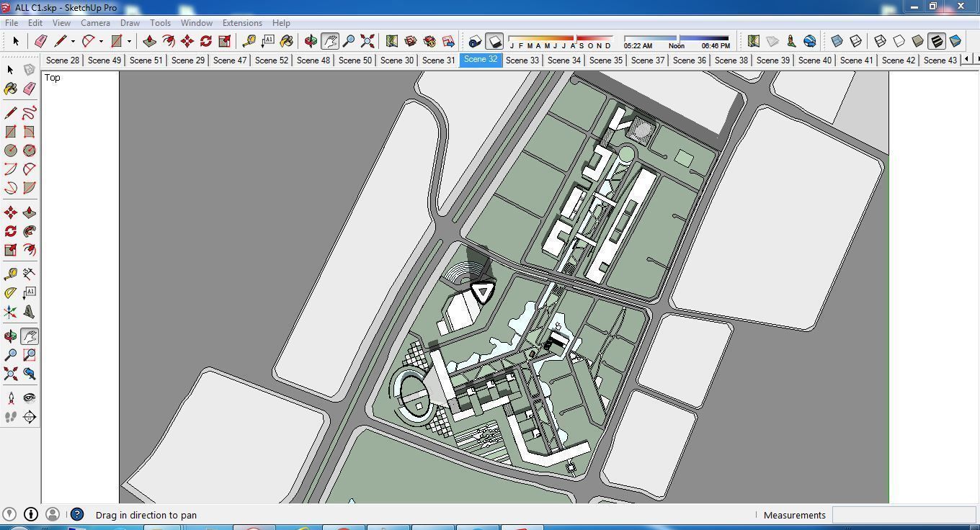Enable Back Edges face style
The width and height of the screenshot is (980, 530).
click(x=856, y=41)
